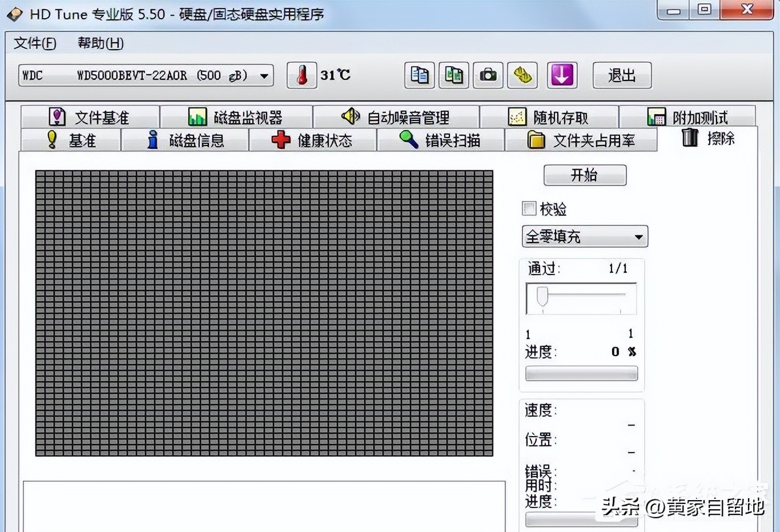Image resolution: width=780 pixels, height=532 pixels.
Task: Click the thermometer temperature icon
Action: point(301,75)
